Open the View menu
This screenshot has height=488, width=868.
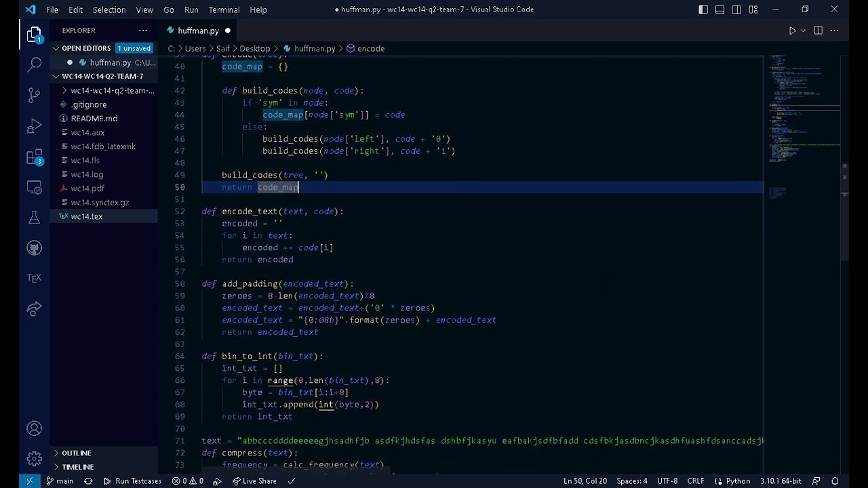click(144, 9)
